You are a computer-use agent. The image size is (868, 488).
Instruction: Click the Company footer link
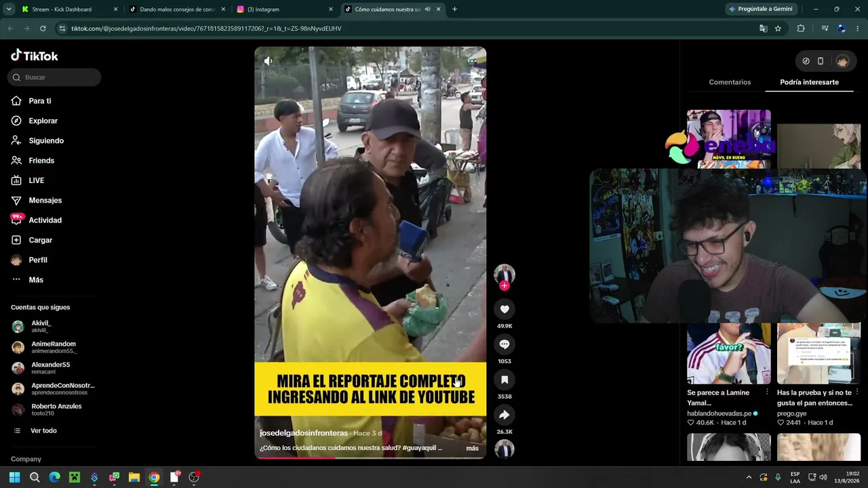point(26,459)
